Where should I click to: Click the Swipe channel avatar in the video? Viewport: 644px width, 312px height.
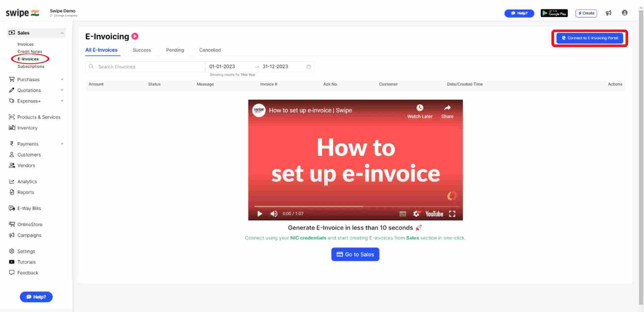point(259,110)
